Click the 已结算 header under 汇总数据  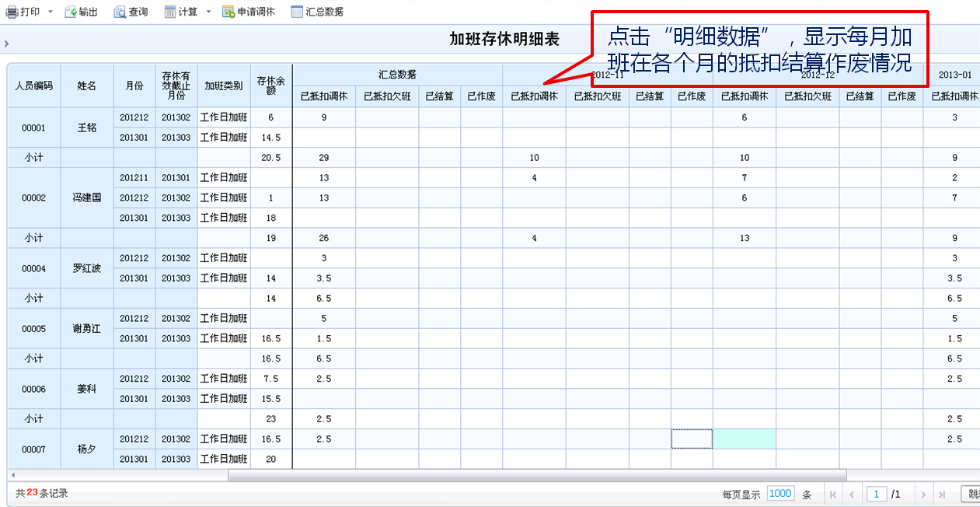tap(440, 96)
